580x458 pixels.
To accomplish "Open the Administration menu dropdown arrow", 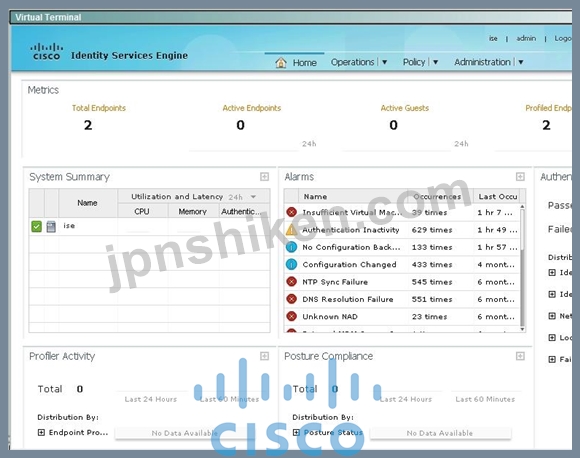I will pyautogui.click(x=520, y=62).
